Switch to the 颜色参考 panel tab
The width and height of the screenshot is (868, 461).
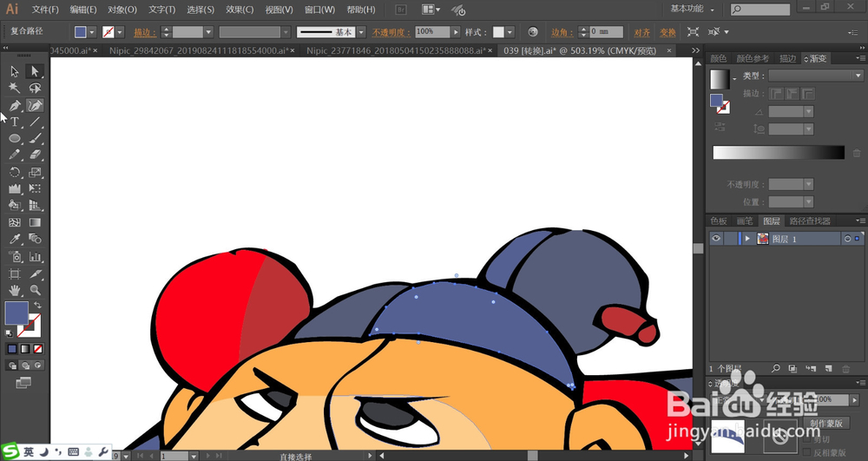[x=753, y=58]
